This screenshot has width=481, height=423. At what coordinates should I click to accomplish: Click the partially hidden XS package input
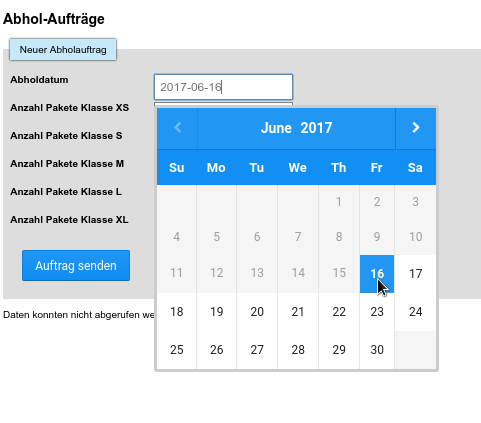pos(223,104)
